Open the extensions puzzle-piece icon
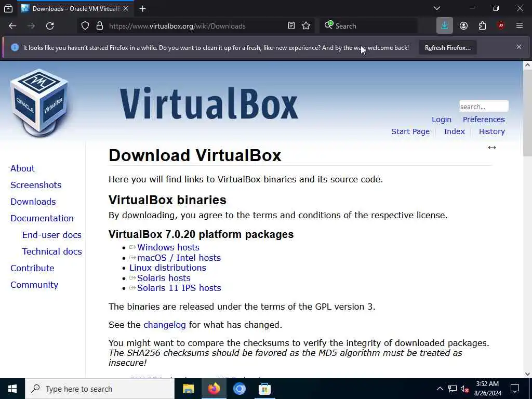The height and width of the screenshot is (399, 532). point(482,26)
